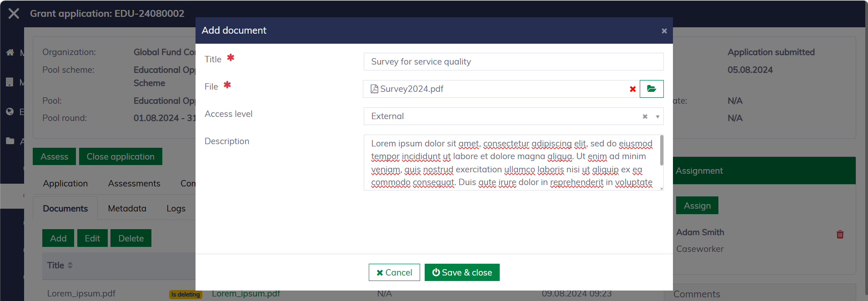Click the Assign button
The width and height of the screenshot is (868, 301).
pos(697,206)
